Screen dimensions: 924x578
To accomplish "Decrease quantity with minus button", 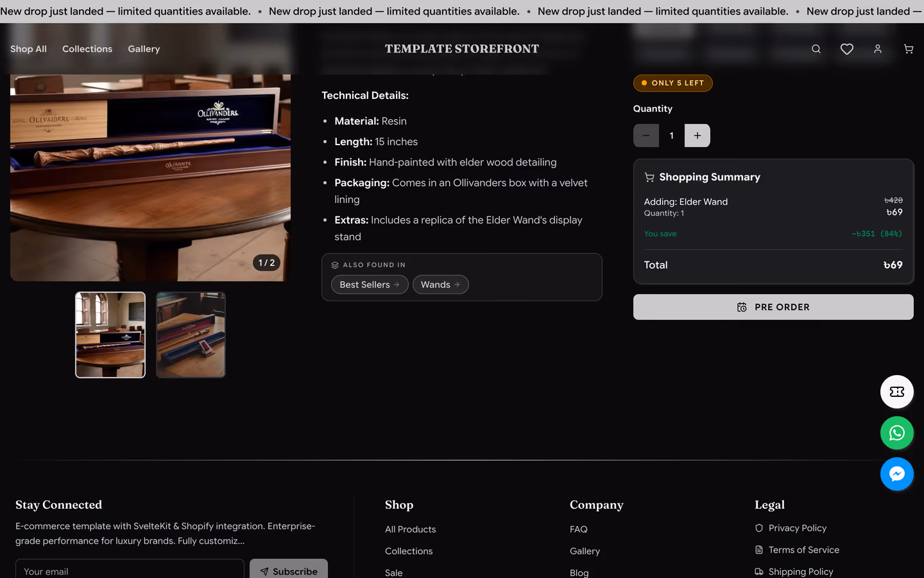I will (646, 136).
